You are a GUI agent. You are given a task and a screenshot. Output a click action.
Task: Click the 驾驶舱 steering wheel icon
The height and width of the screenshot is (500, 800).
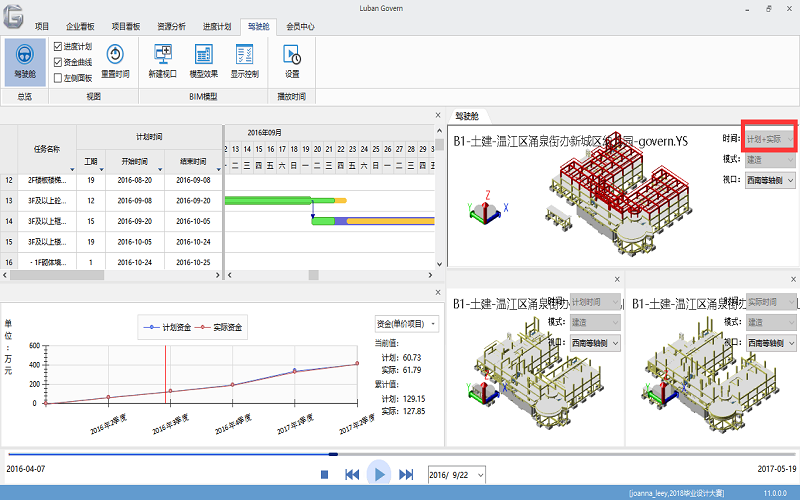(24, 54)
